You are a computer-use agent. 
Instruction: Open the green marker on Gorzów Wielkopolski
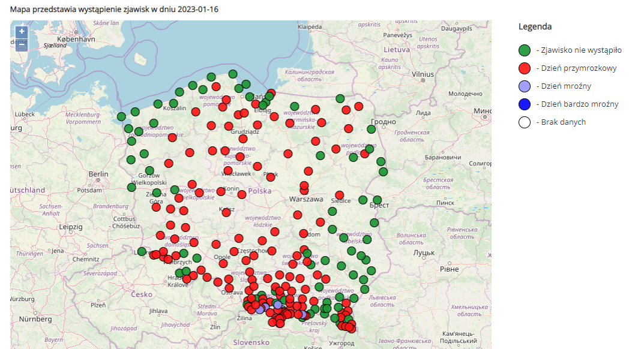(149, 170)
